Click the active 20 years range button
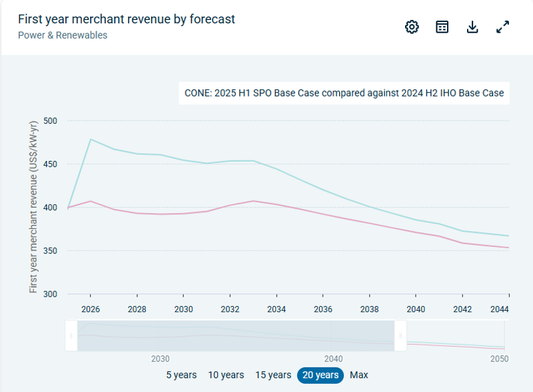Image resolution: width=533 pixels, height=392 pixels. coord(320,375)
